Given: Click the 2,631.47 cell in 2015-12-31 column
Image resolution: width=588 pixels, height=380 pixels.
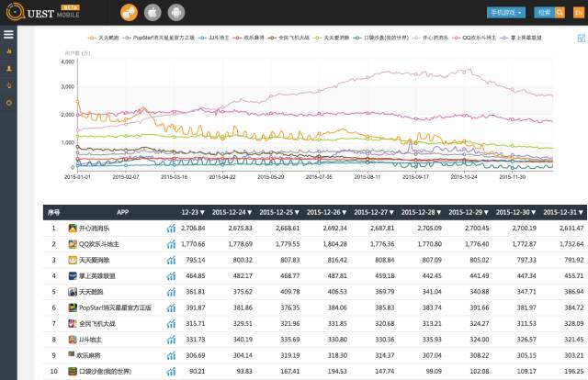Looking at the screenshot, I should (571, 229).
